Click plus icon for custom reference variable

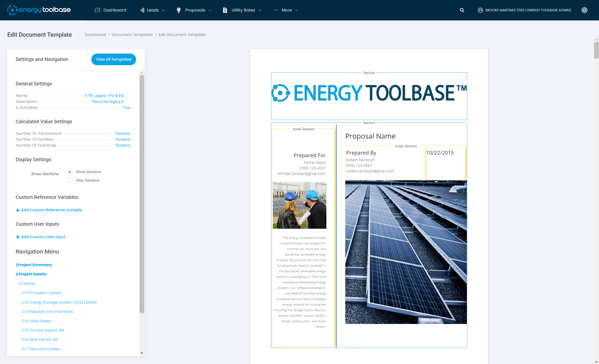pyautogui.click(x=17, y=210)
